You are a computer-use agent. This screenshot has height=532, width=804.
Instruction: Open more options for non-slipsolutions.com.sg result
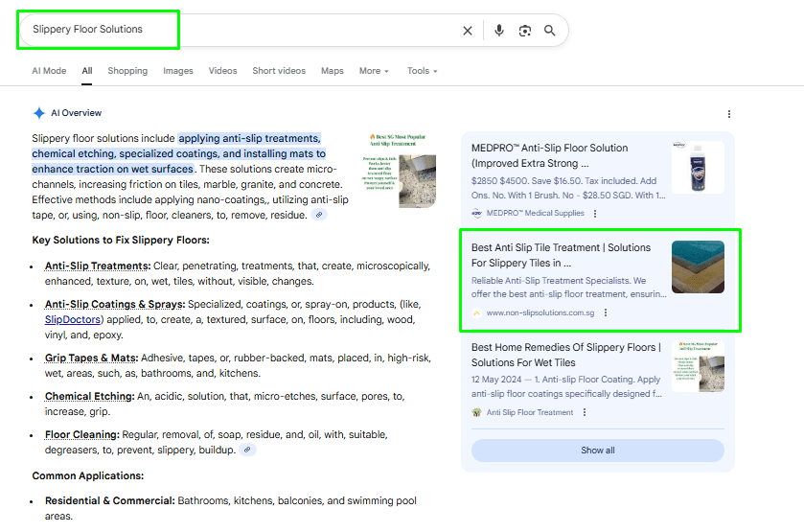606,312
